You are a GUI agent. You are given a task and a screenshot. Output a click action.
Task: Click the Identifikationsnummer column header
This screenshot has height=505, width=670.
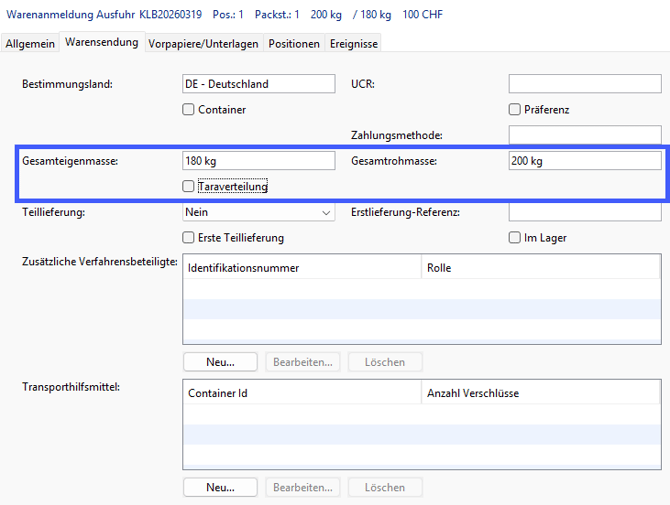302,268
